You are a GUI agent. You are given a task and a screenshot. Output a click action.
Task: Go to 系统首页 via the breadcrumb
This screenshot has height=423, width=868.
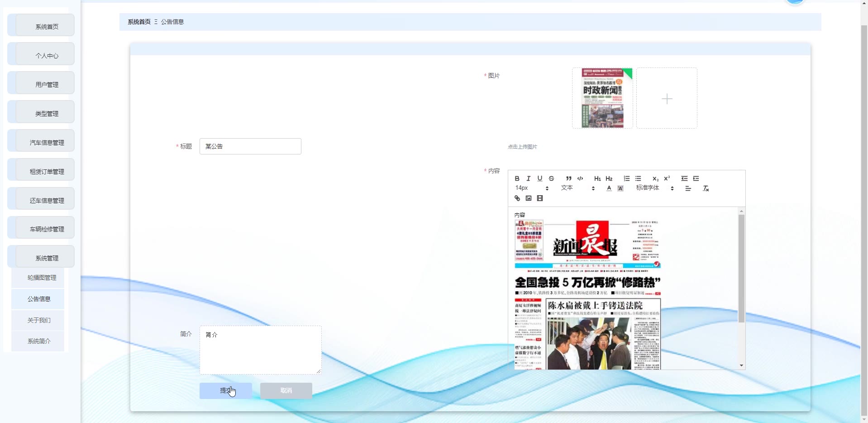coord(139,22)
